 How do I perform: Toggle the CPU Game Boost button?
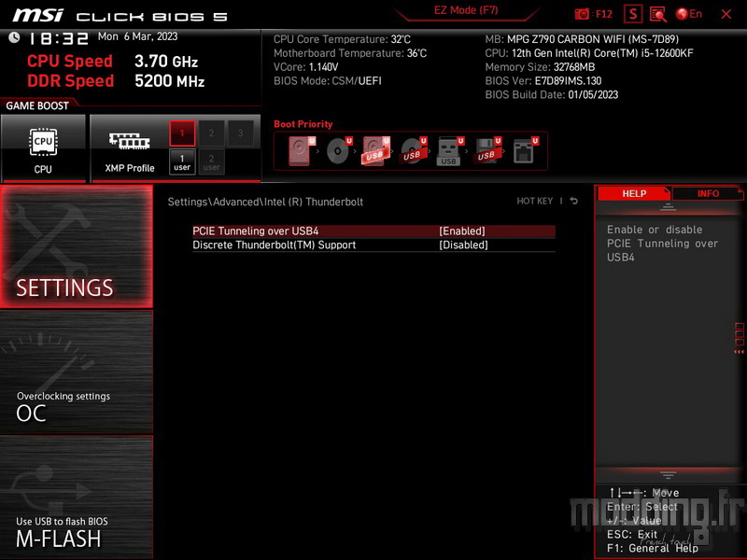pos(43,148)
